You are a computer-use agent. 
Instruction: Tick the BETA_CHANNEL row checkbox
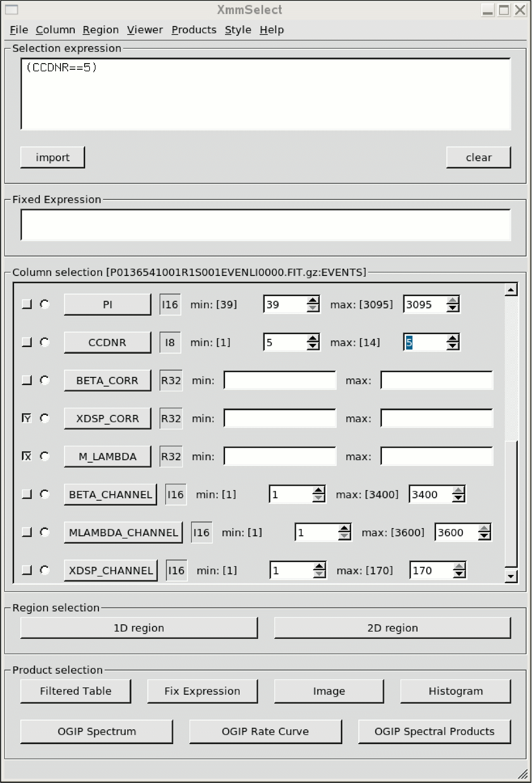(27, 494)
